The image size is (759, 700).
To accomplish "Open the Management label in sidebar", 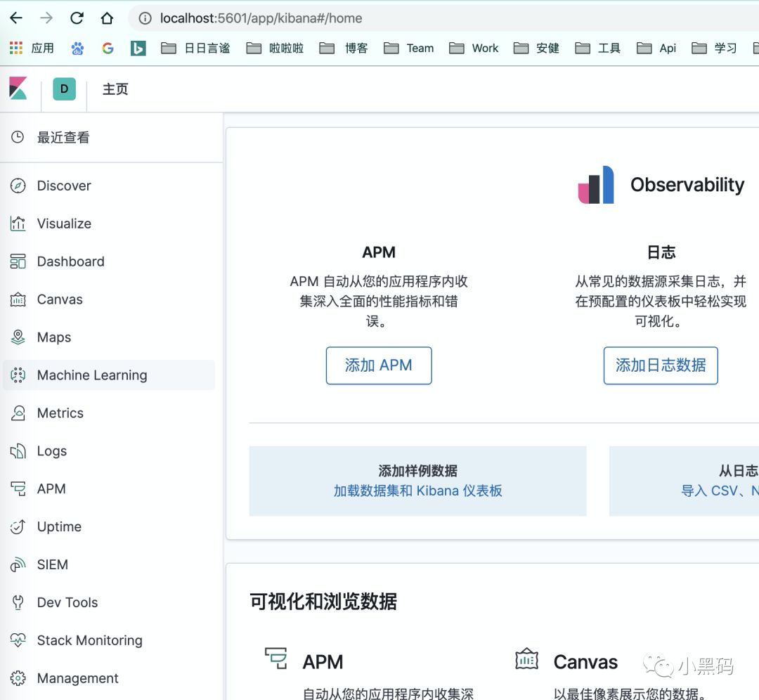I will [x=77, y=678].
